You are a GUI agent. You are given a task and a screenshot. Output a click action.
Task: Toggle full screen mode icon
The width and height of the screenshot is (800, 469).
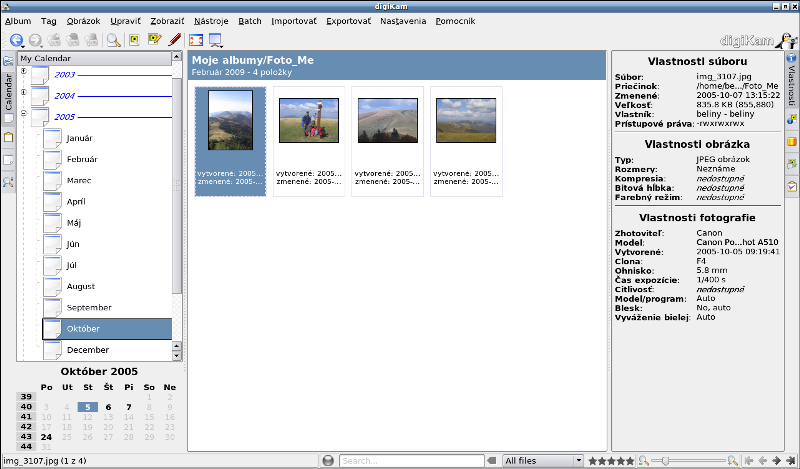[x=196, y=40]
